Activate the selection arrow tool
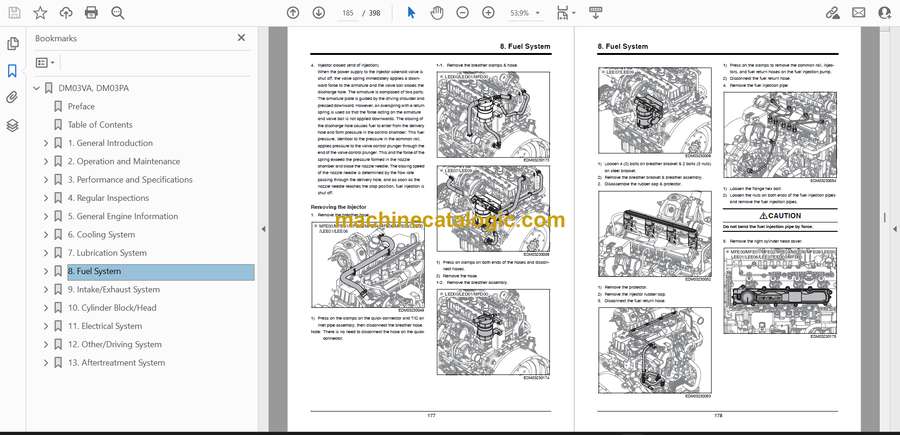This screenshot has width=900, height=435. click(411, 13)
